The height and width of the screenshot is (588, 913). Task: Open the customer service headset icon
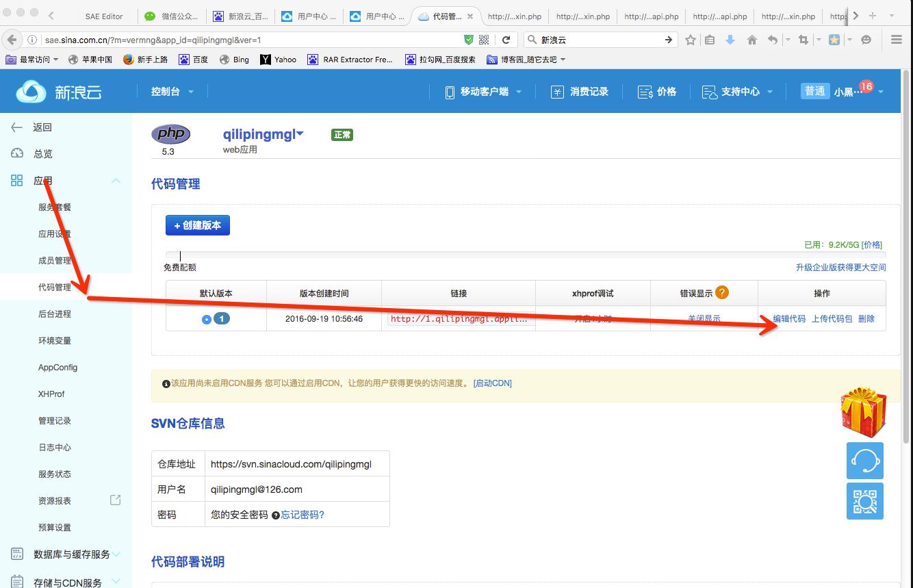865,460
